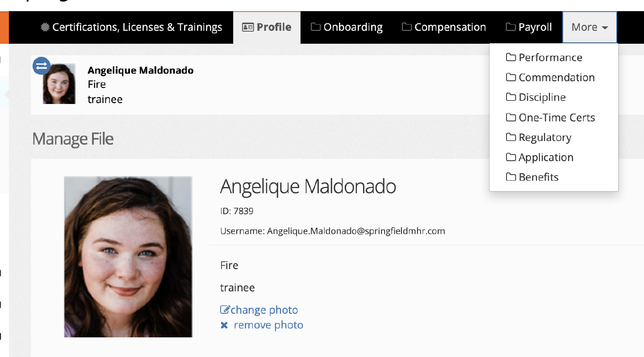Open the Onboarding tab
The height and width of the screenshot is (357, 644).
[x=347, y=27]
